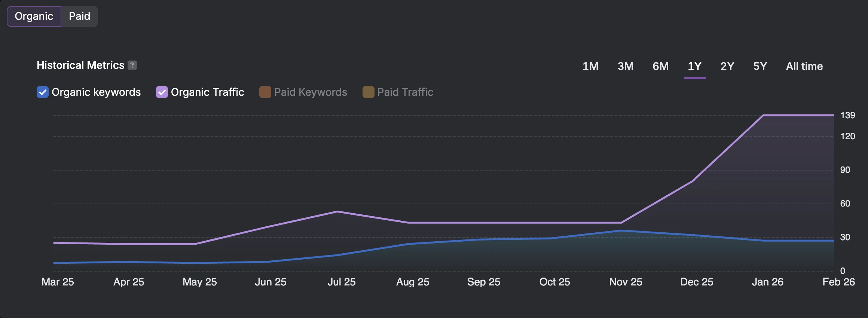The height and width of the screenshot is (318, 868).
Task: Click Organic Traffic point at Jul 25
Action: coord(337,212)
